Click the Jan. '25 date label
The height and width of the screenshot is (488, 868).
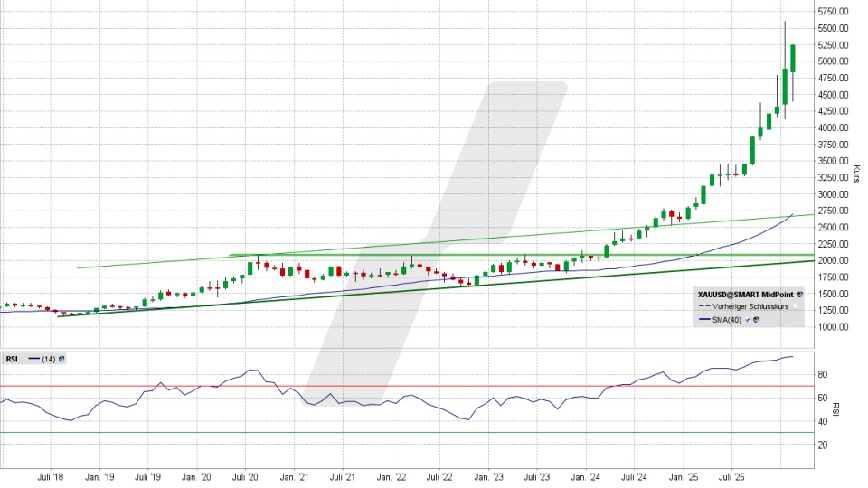tap(684, 477)
